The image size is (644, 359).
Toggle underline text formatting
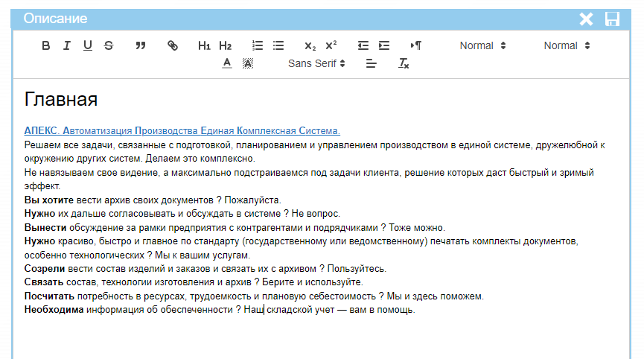click(88, 45)
